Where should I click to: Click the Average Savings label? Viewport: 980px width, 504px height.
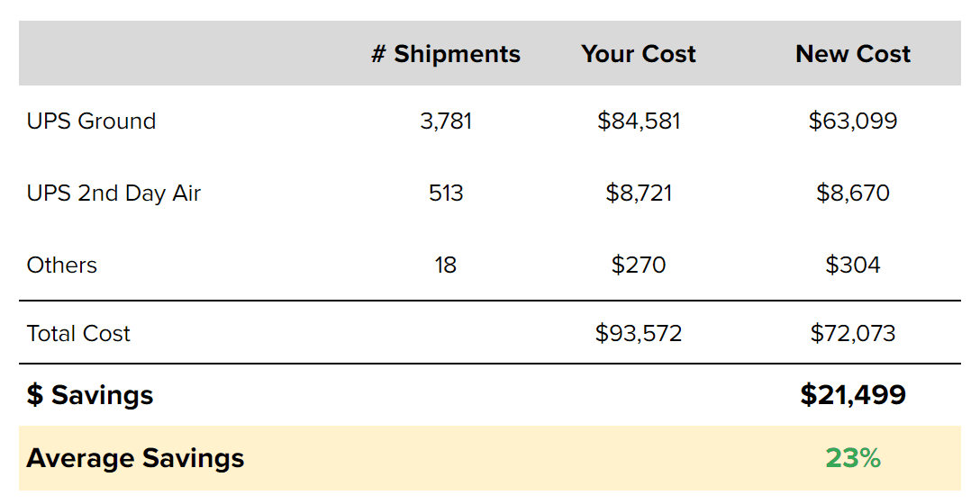(x=135, y=458)
